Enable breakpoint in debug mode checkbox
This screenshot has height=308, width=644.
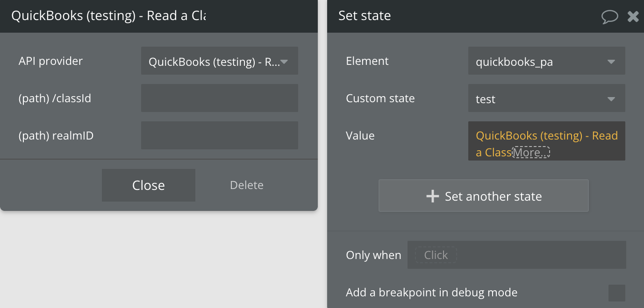[616, 293]
